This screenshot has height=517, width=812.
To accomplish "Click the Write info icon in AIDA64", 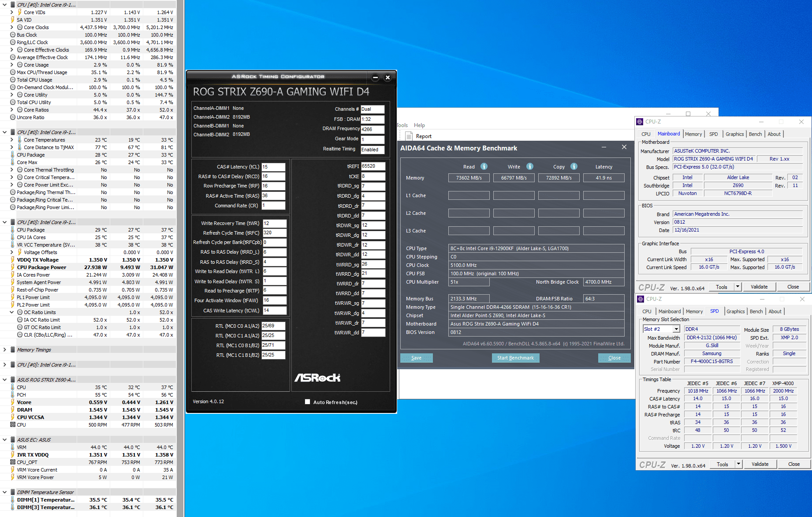I will 529,166.
